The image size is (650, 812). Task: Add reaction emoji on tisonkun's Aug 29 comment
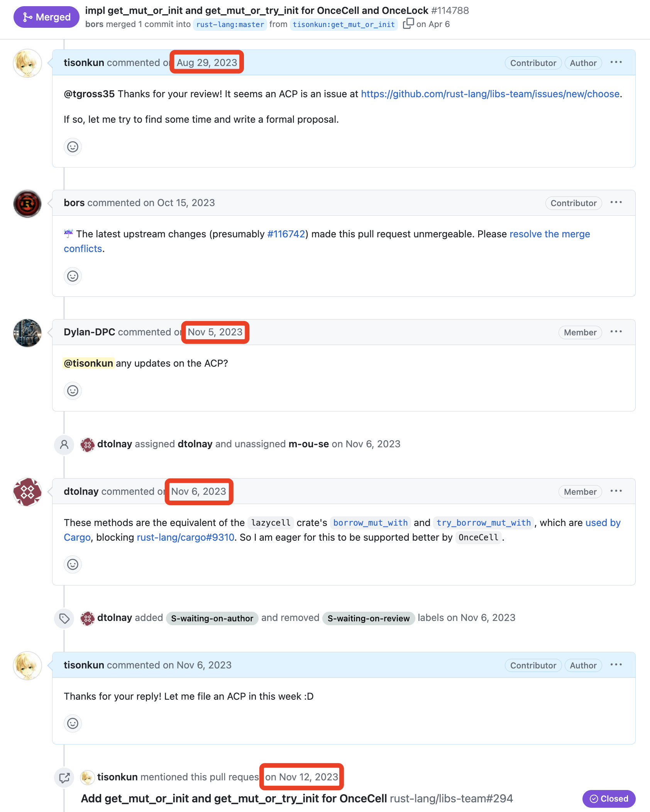click(x=73, y=147)
